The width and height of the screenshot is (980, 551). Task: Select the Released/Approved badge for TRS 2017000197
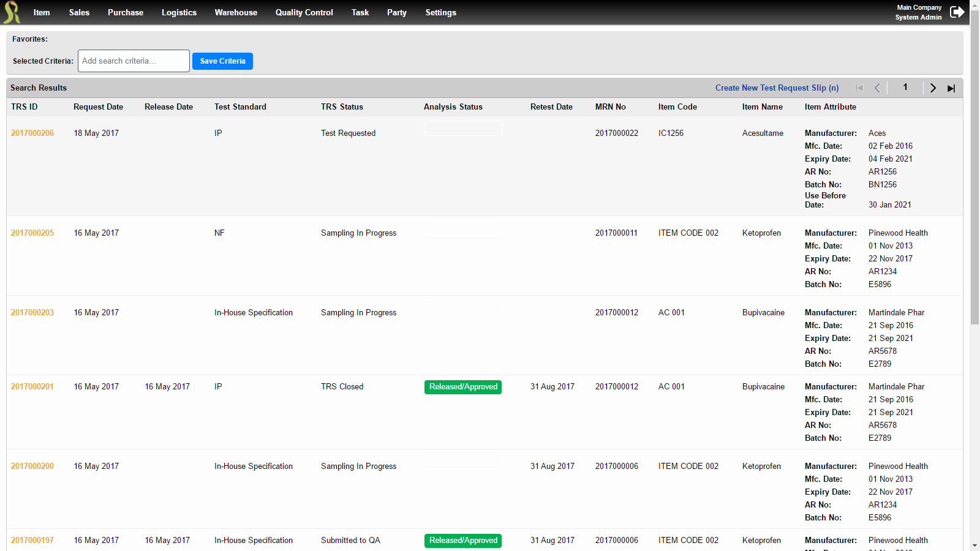462,541
